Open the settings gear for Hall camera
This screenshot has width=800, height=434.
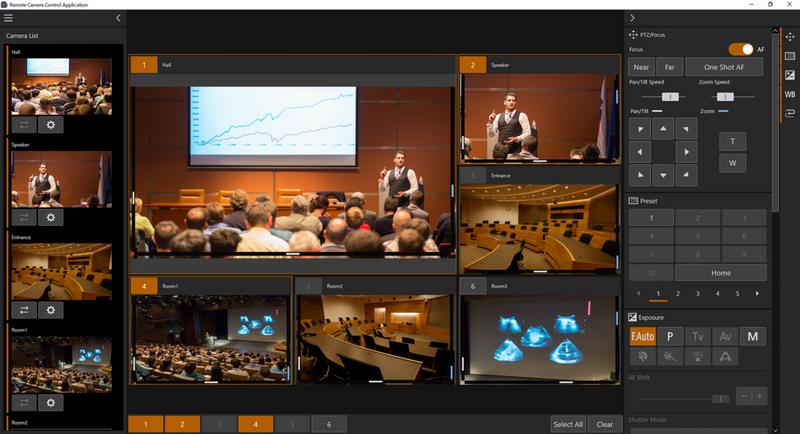pyautogui.click(x=51, y=125)
